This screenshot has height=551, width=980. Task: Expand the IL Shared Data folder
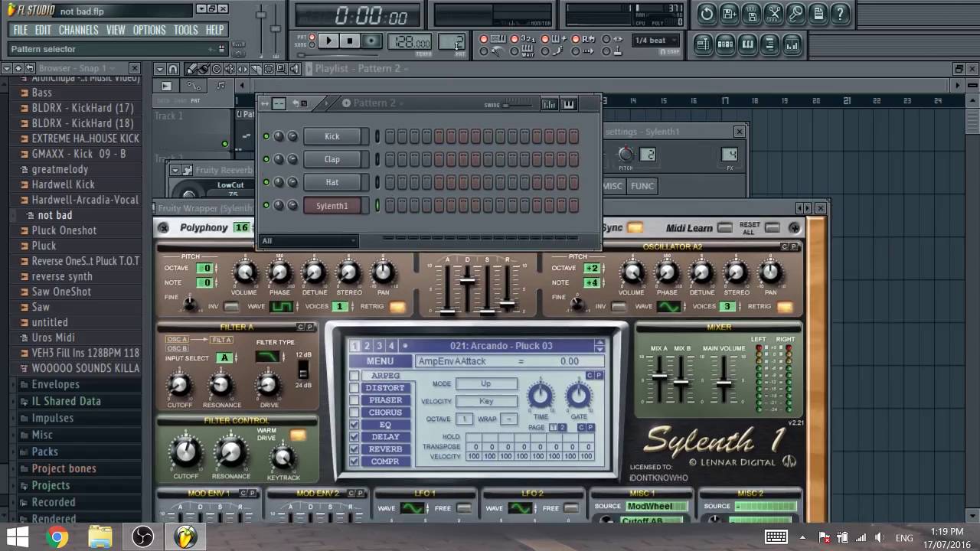(66, 401)
